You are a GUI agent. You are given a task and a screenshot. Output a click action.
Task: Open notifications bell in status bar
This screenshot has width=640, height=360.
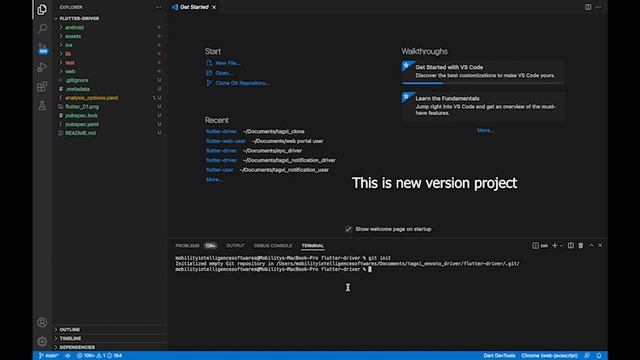point(599,356)
